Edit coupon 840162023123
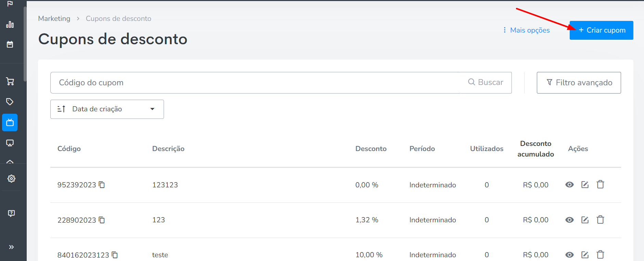 tap(585, 255)
